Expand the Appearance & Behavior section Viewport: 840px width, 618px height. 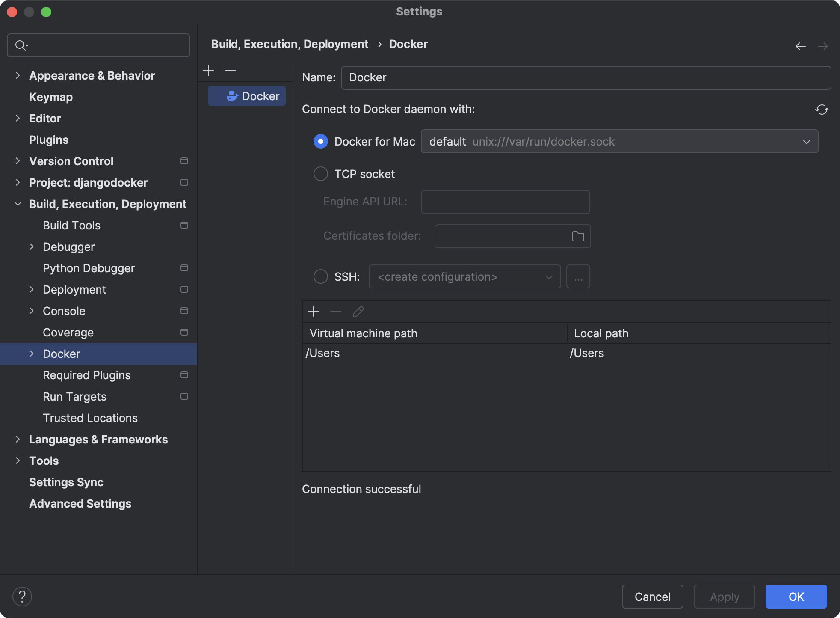pos(18,75)
